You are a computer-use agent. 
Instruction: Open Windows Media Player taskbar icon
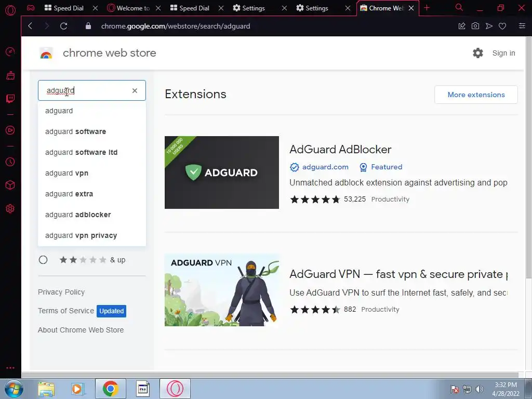pyautogui.click(x=77, y=389)
